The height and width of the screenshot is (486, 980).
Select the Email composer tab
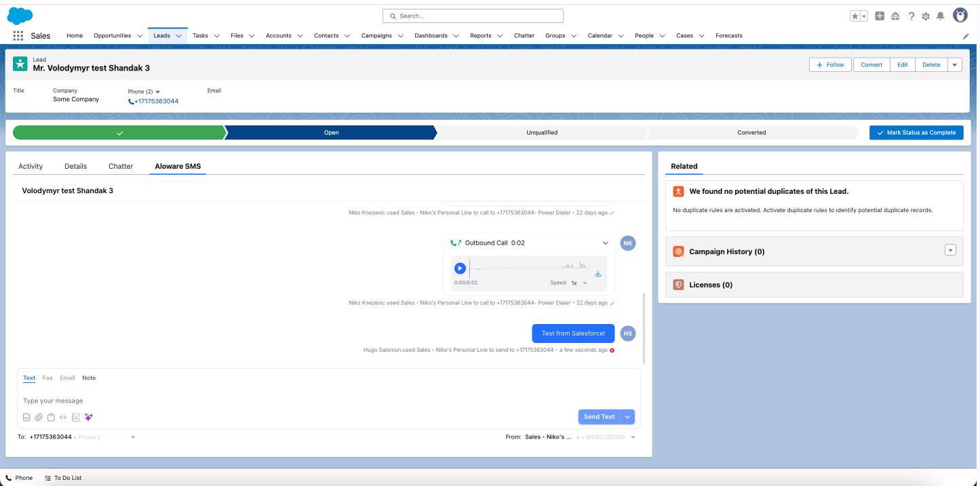pyautogui.click(x=67, y=378)
